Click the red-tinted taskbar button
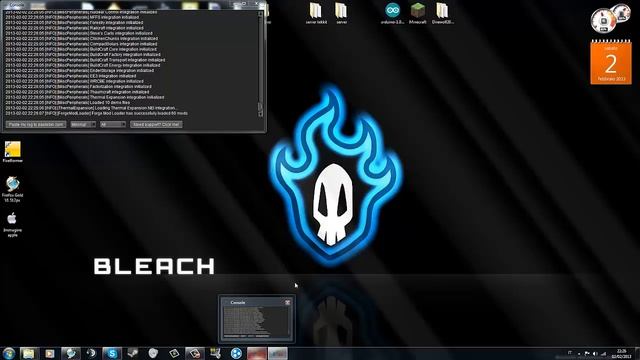The image size is (640, 360). coord(257,353)
